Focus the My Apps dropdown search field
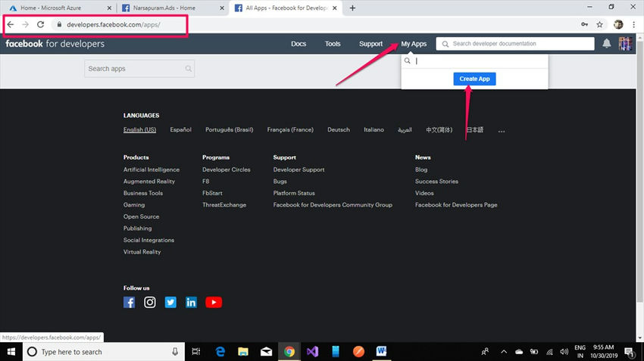 coord(475,61)
